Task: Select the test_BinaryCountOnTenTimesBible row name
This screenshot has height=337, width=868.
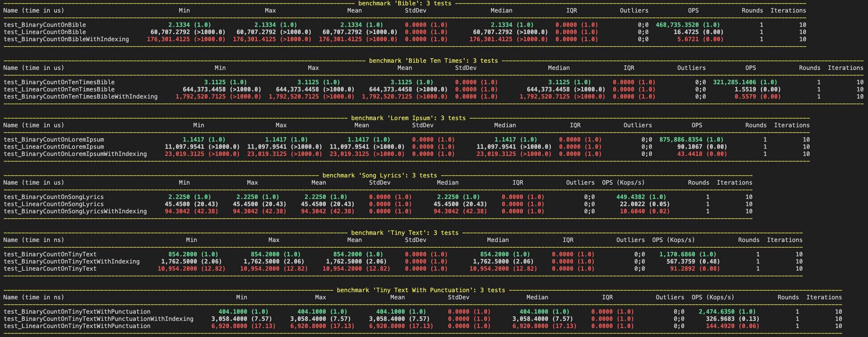Action: tap(59, 82)
